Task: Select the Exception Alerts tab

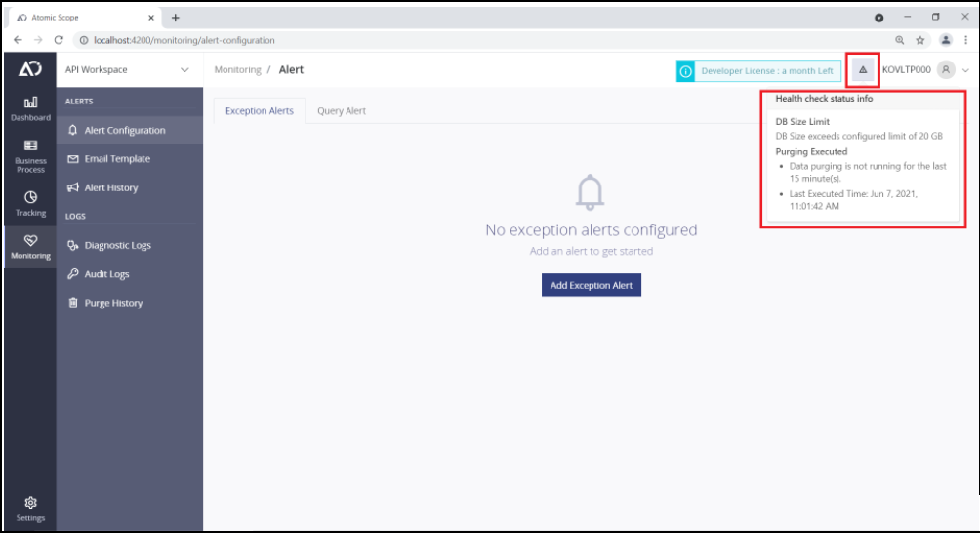Action: click(x=259, y=111)
